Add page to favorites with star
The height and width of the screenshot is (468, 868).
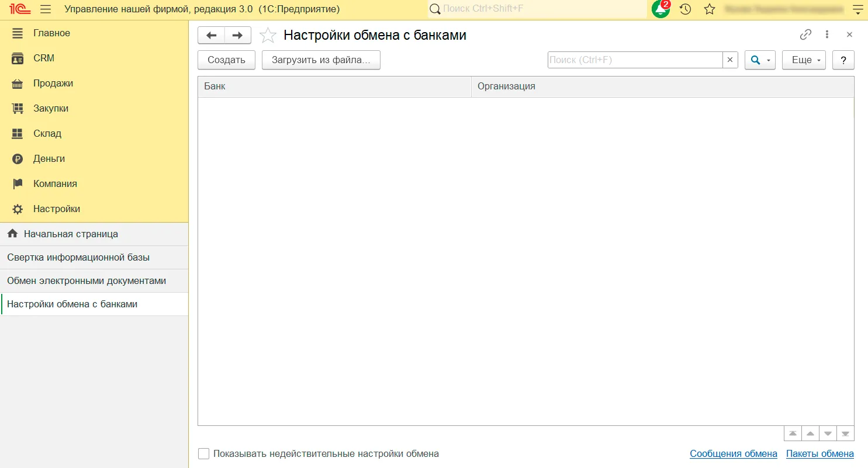(268, 35)
